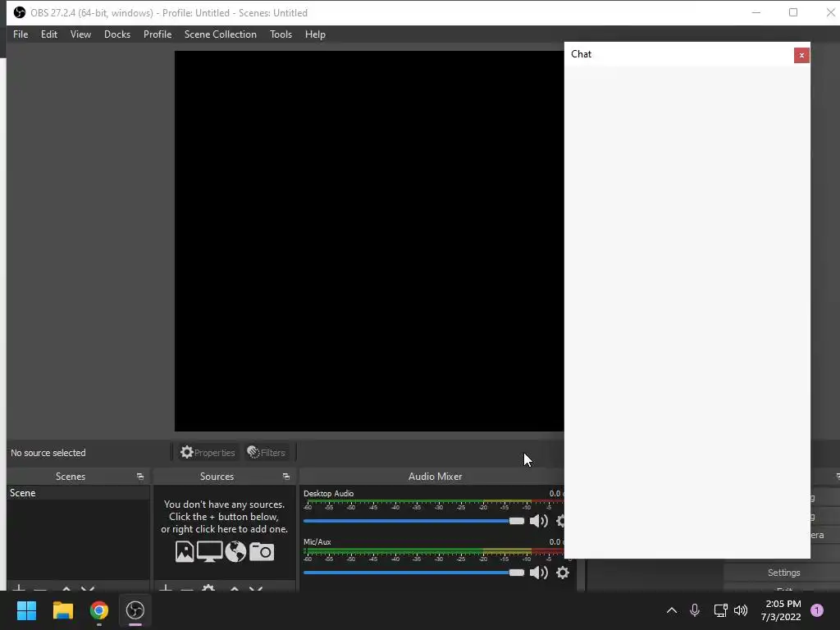Click the Desktop Audio label
Image resolution: width=840 pixels, height=630 pixels.
click(x=328, y=493)
